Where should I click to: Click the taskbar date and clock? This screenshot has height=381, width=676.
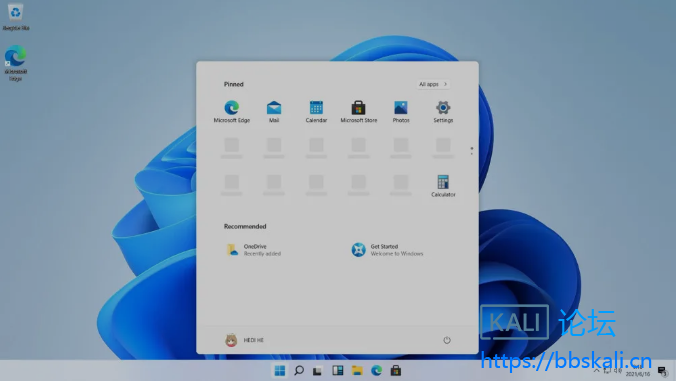[x=638, y=371]
